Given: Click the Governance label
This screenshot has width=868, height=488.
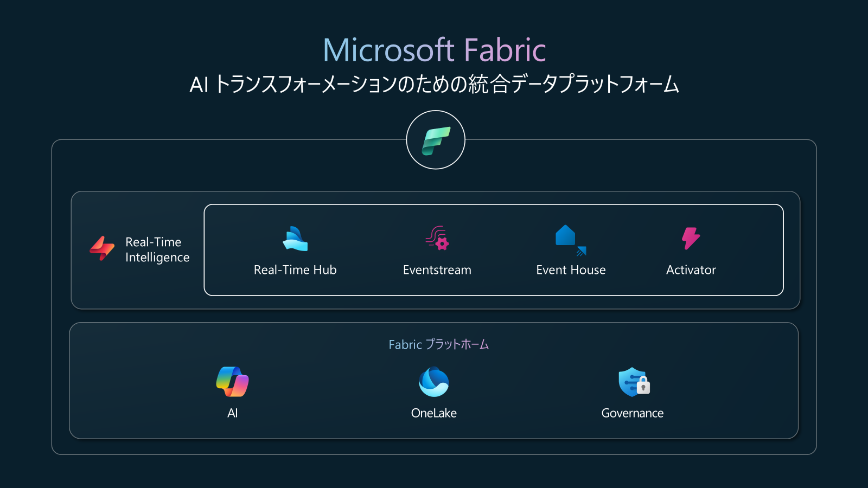Looking at the screenshot, I should pyautogui.click(x=633, y=413).
